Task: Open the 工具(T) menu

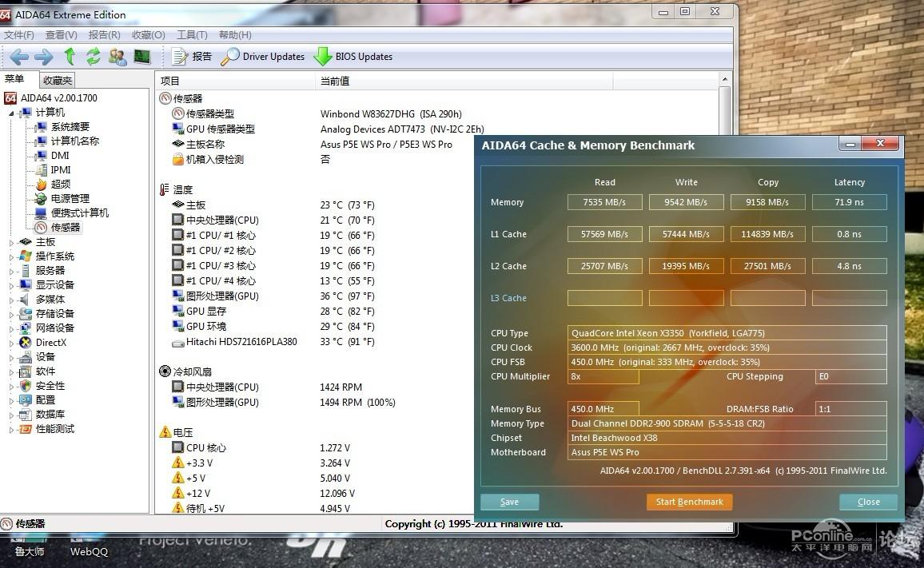Action: click(192, 35)
